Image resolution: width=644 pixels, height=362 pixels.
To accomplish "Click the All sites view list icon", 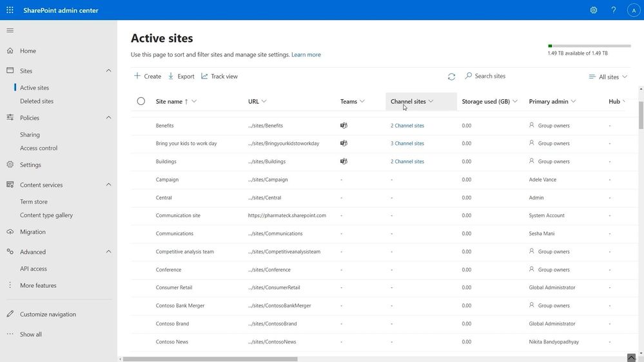I will coord(592,77).
